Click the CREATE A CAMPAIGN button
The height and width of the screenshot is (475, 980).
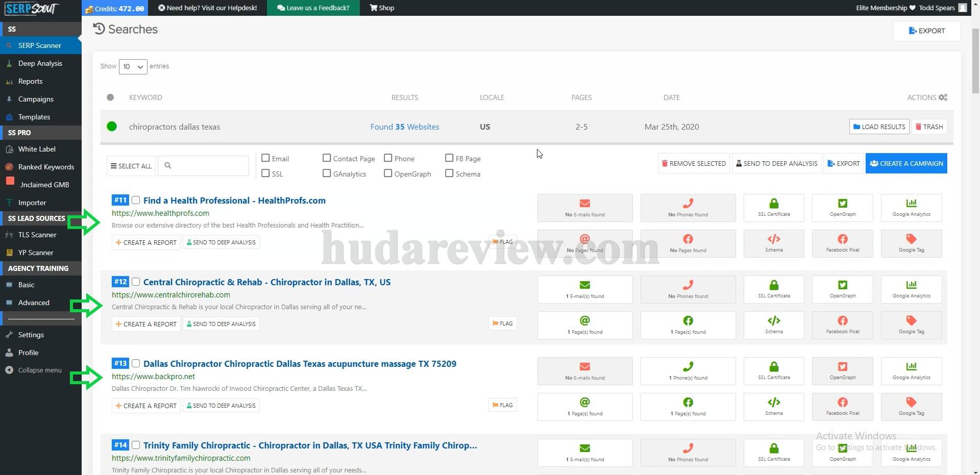(x=906, y=163)
